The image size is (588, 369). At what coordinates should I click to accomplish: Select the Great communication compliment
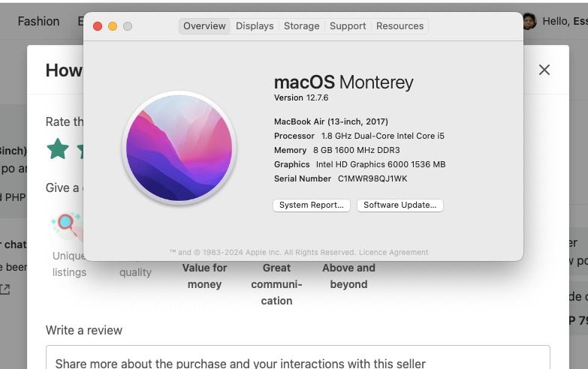[x=277, y=284]
